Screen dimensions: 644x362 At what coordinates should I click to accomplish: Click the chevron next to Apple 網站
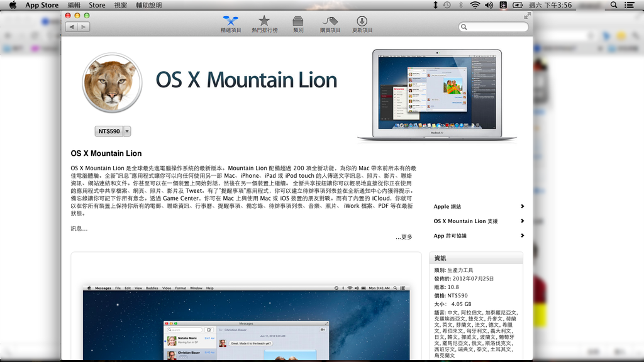[522, 206]
